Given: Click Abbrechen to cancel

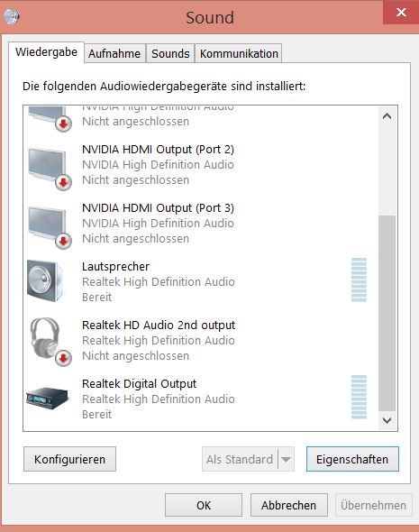Looking at the screenshot, I should 289,505.
